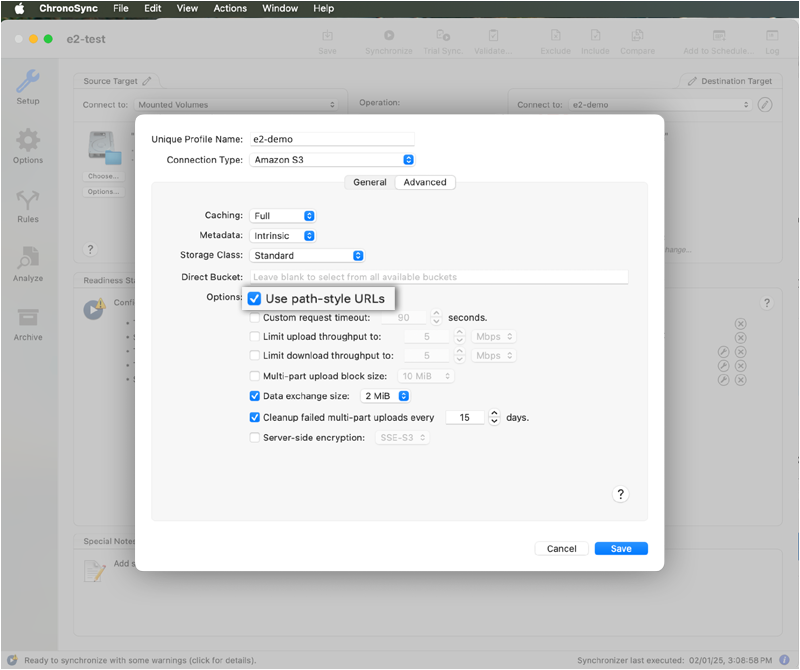Viewport: 800px width, 670px height.
Task: Click the sync status icon in status bar
Action: click(x=12, y=660)
